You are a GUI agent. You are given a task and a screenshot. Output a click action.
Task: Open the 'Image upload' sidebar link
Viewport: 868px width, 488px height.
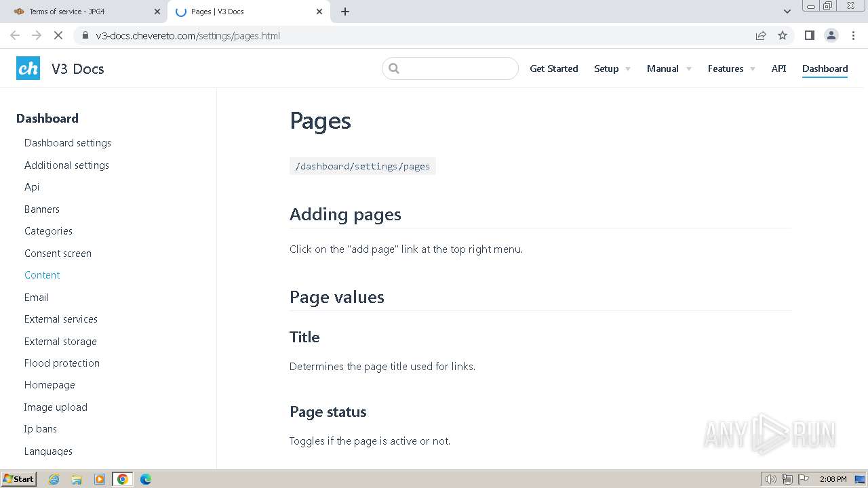click(x=56, y=407)
